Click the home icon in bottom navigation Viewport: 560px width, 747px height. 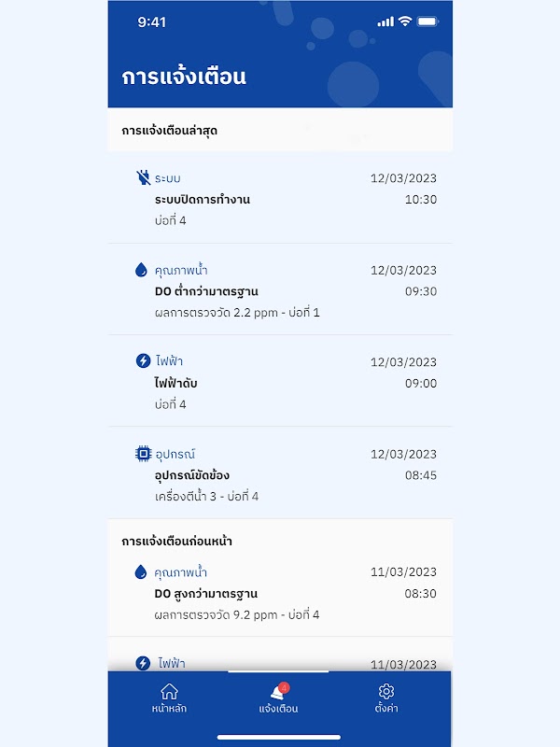169,692
